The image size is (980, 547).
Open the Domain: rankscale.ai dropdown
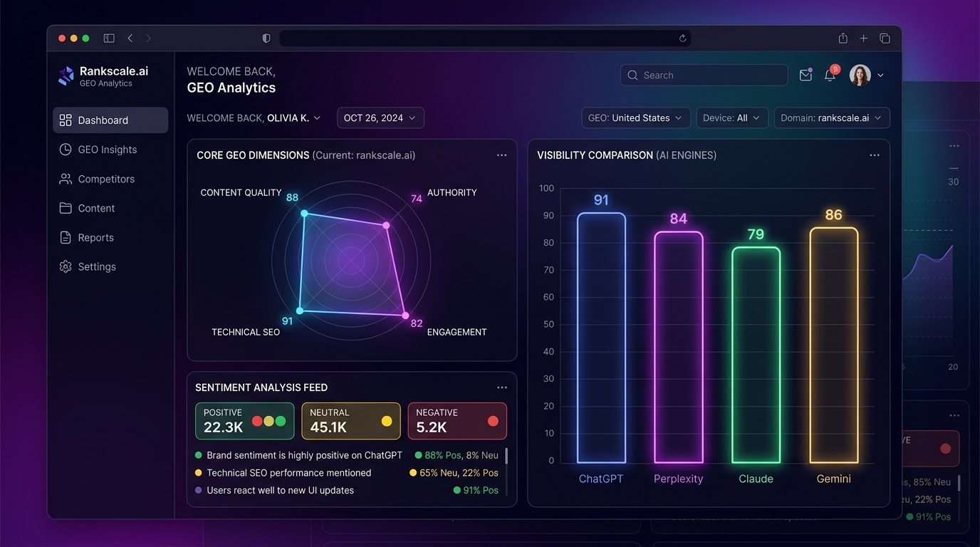pos(832,118)
